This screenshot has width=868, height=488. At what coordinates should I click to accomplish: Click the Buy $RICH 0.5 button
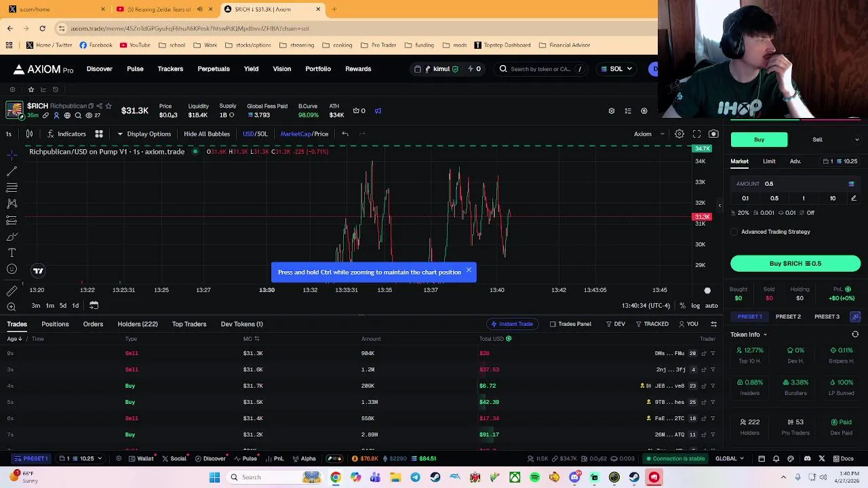(795, 264)
